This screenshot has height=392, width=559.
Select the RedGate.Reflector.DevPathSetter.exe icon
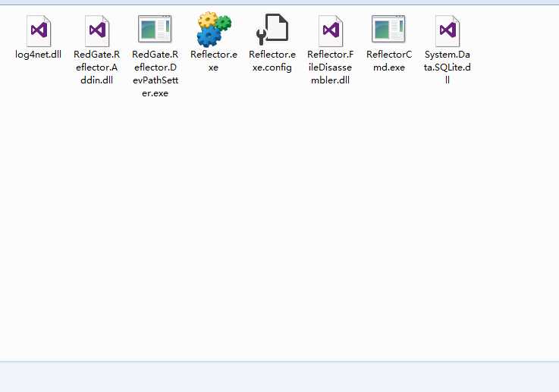tap(155, 29)
